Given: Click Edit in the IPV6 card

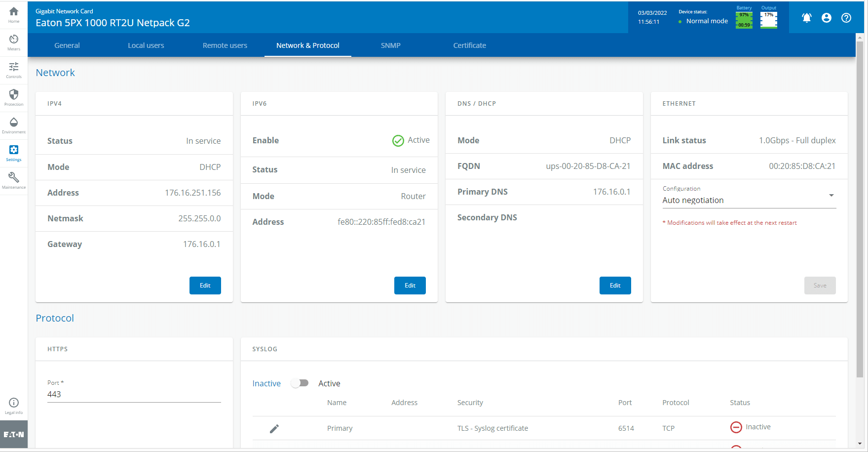Looking at the screenshot, I should [x=410, y=286].
